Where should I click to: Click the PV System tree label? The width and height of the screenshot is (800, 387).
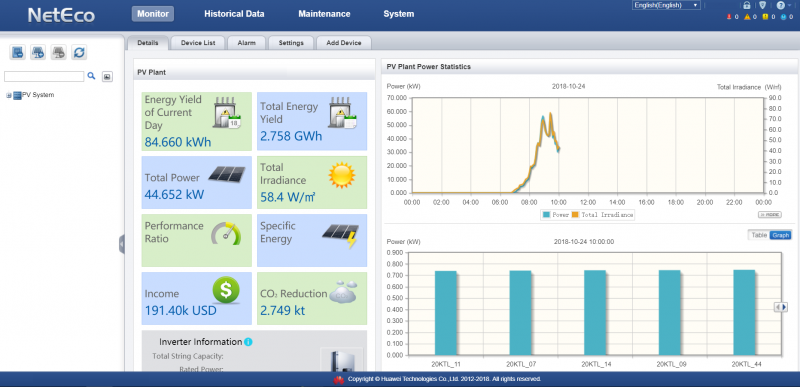(38, 95)
